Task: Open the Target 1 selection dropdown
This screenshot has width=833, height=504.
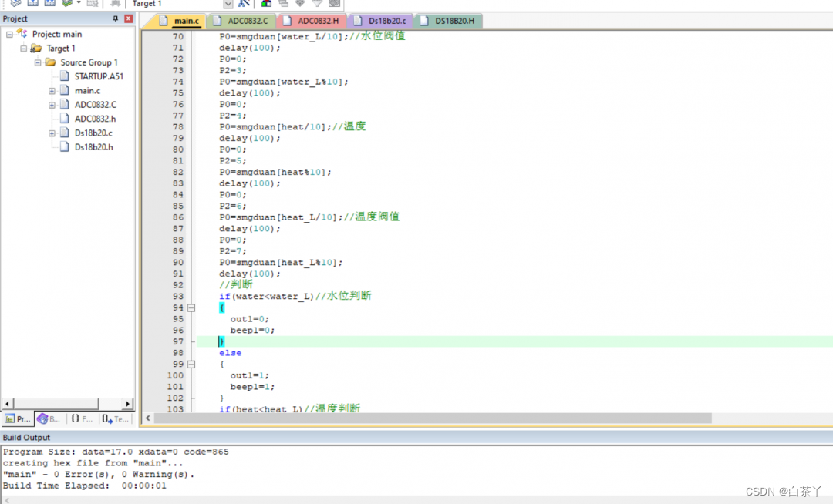Action: pyautogui.click(x=228, y=4)
